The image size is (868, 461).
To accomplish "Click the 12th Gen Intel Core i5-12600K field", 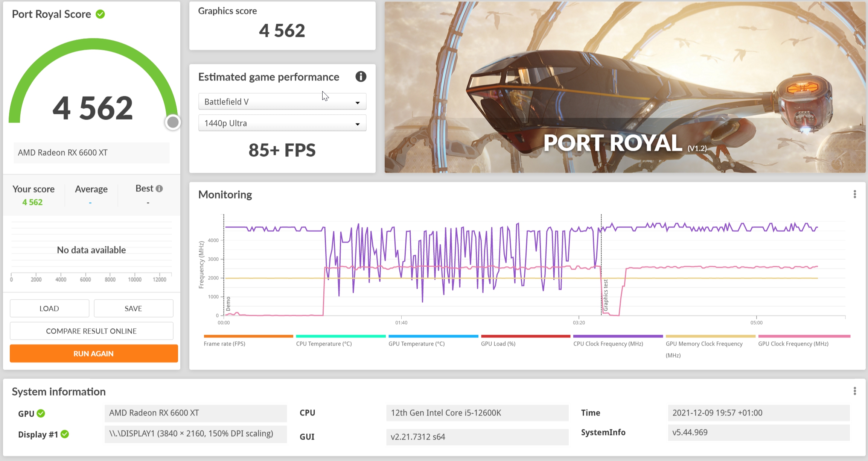I will [x=477, y=413].
